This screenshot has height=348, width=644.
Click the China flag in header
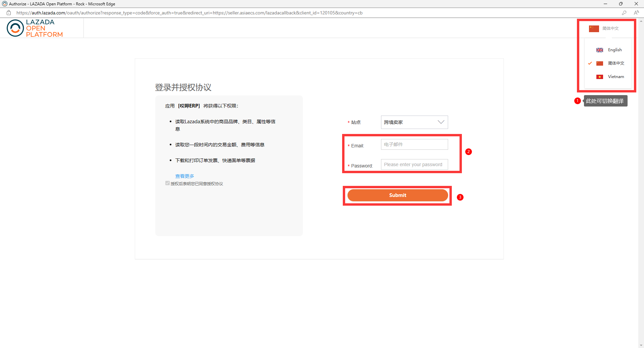[594, 28]
